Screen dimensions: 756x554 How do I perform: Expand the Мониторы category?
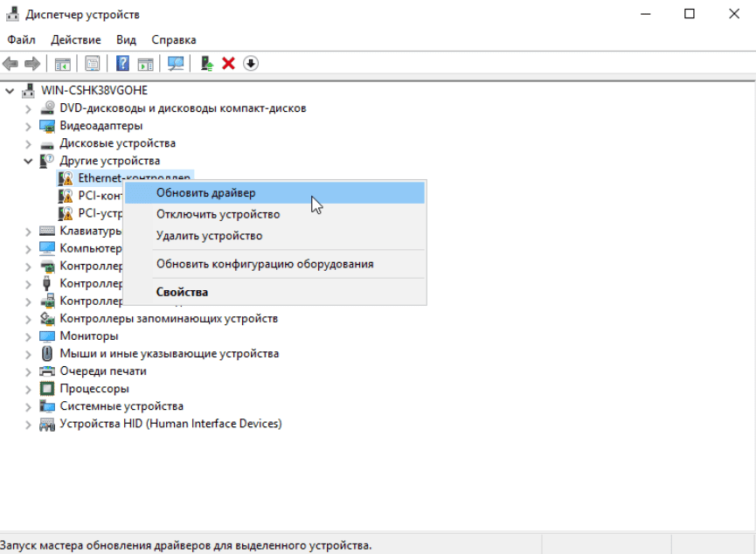click(28, 336)
